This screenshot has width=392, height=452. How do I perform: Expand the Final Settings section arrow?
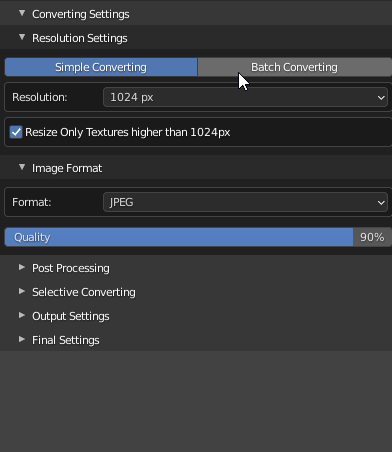click(x=22, y=339)
